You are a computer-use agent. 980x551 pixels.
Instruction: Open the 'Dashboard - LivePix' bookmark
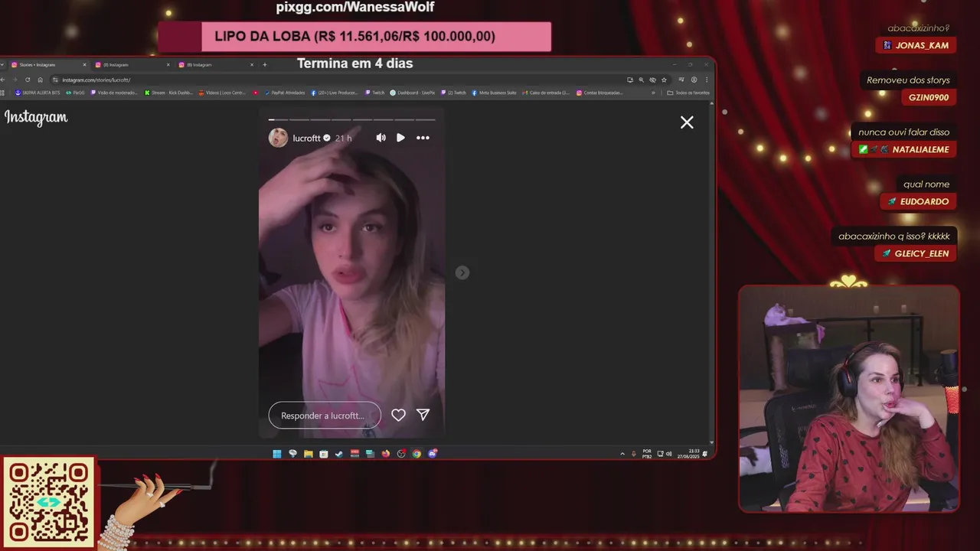coord(412,93)
